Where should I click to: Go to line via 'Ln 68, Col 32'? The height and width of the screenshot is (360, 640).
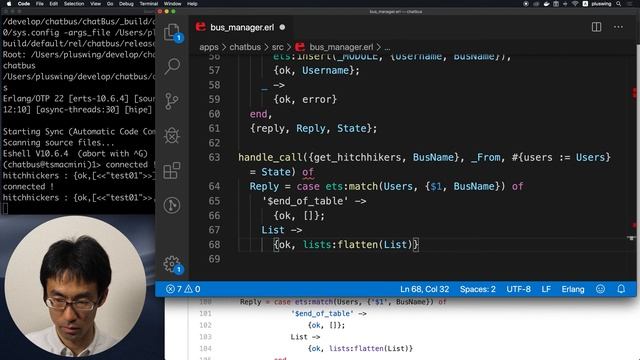pos(424,289)
